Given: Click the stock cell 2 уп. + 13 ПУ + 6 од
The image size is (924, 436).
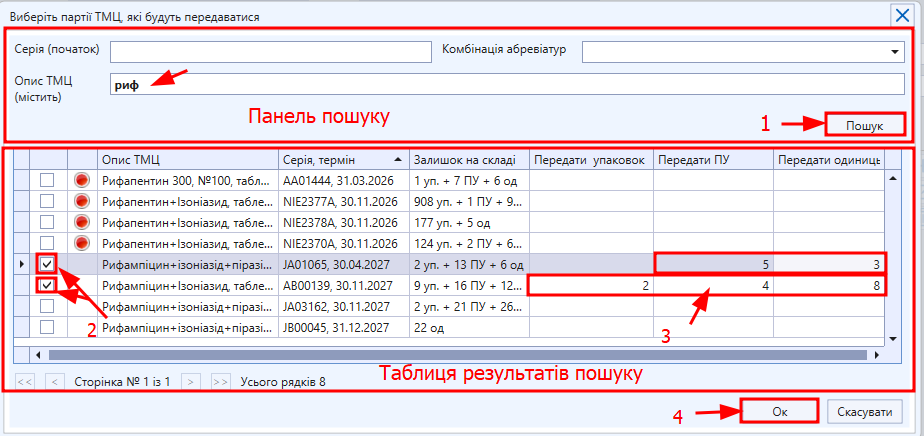Looking at the screenshot, I should coord(469,265).
